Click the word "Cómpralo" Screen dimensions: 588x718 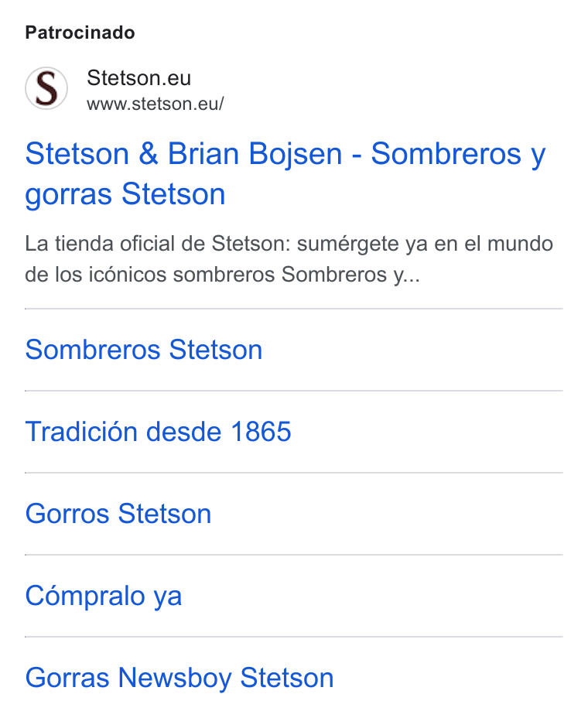85,596
